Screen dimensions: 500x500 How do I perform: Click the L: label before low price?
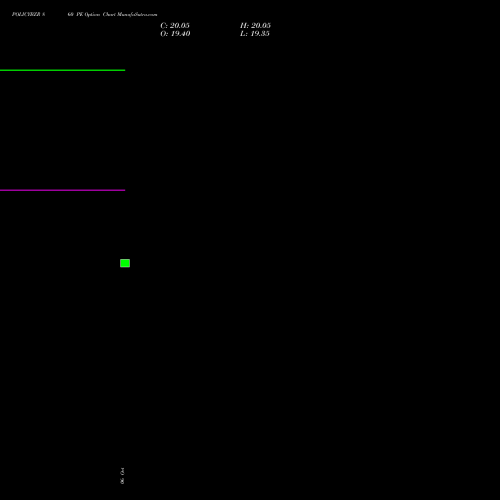coord(244,33)
